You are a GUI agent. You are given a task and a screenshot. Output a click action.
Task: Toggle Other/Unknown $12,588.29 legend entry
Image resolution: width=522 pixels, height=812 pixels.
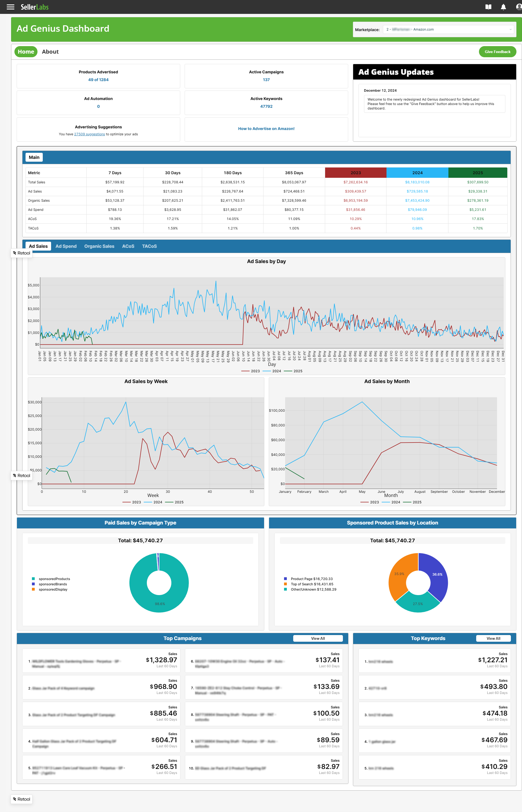[x=310, y=589]
